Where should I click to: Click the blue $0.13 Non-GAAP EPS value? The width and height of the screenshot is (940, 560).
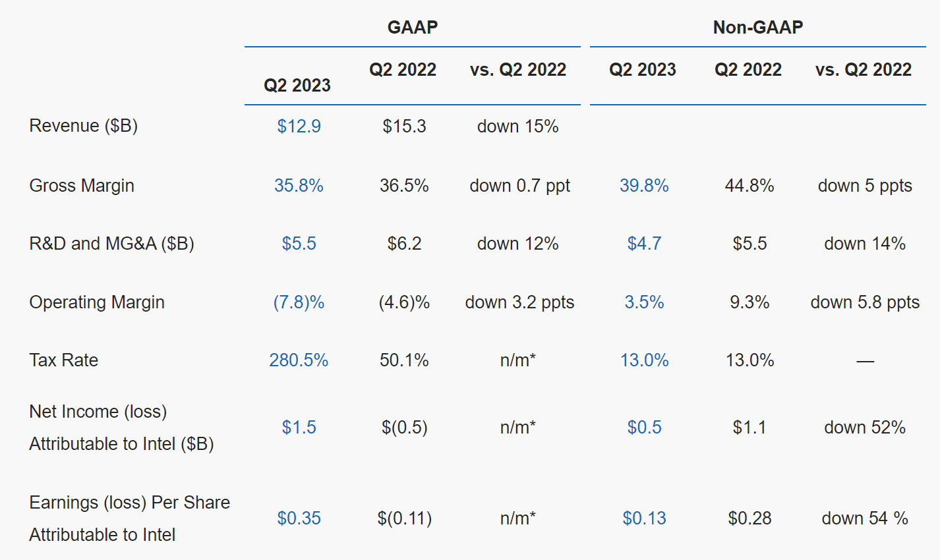[644, 518]
